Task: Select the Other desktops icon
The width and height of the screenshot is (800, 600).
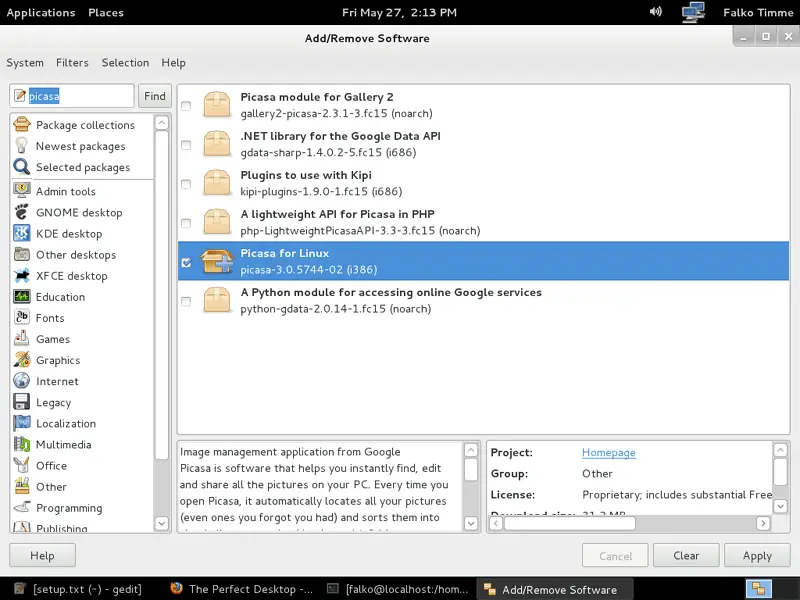Action: point(21,254)
